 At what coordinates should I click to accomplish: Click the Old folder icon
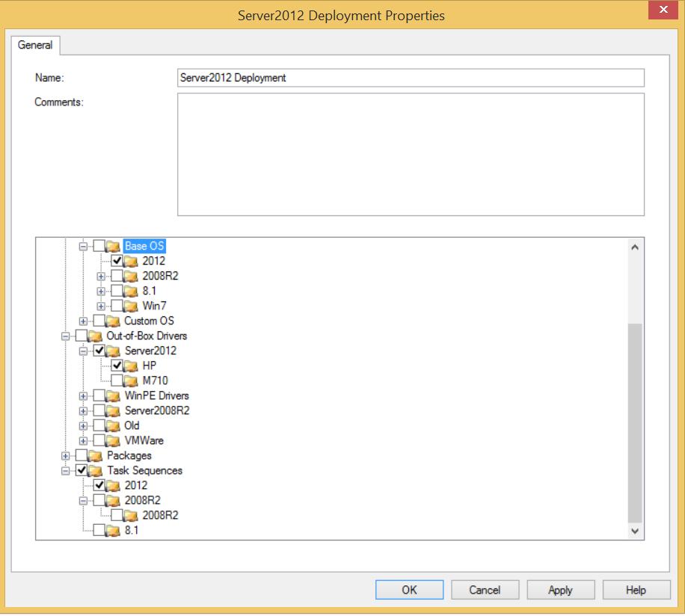113,425
